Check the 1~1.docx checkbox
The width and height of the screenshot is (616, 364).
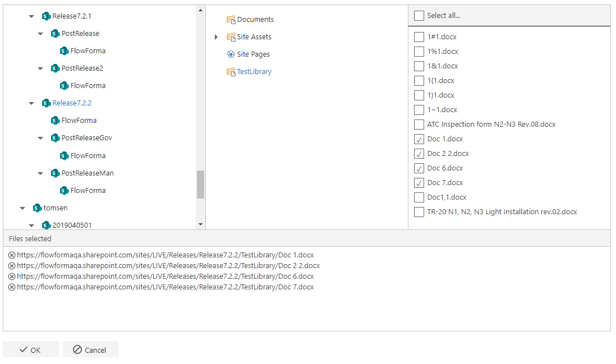point(419,109)
